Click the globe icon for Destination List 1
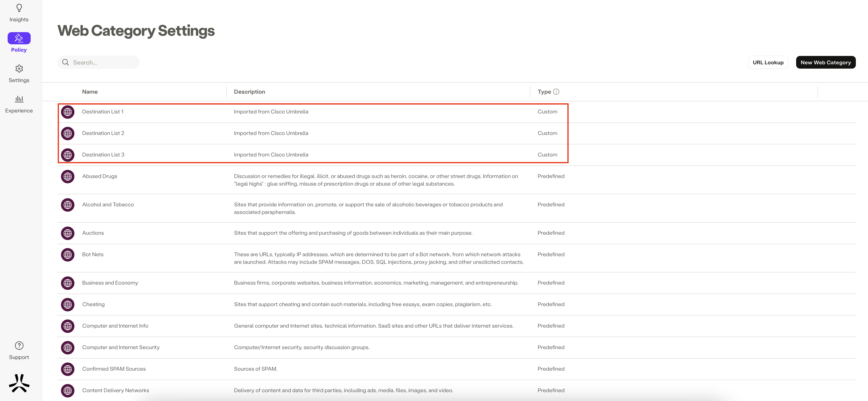 click(x=68, y=112)
